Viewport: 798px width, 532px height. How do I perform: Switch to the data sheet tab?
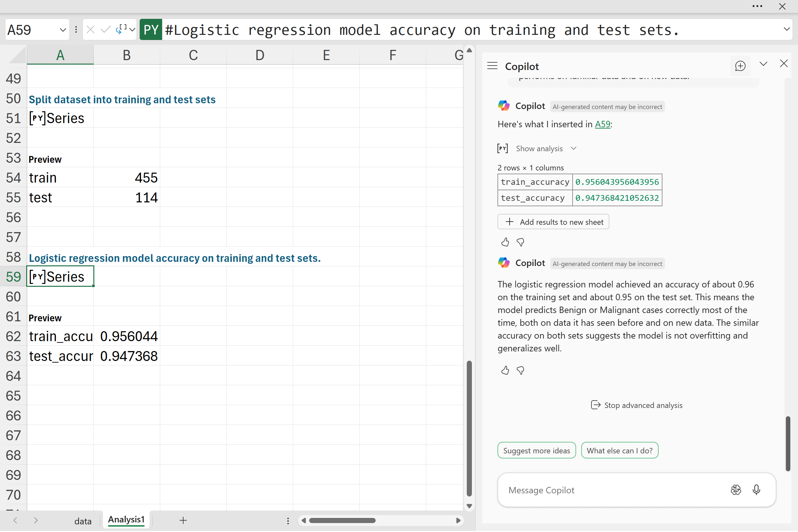[x=83, y=521]
